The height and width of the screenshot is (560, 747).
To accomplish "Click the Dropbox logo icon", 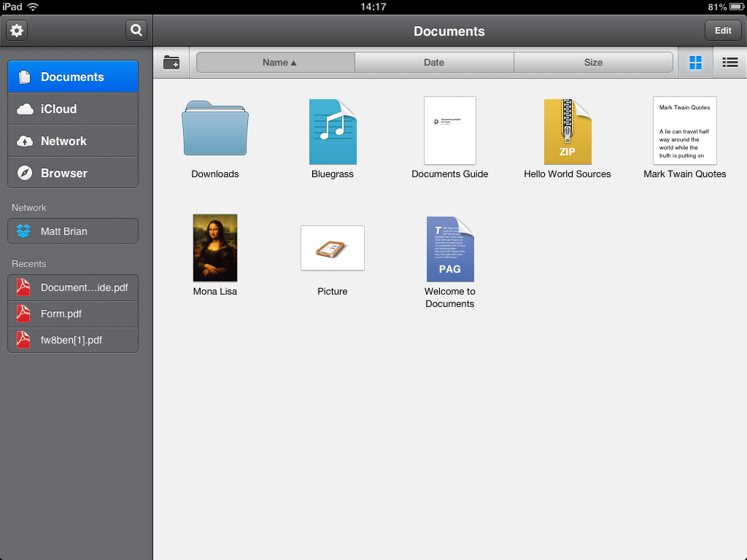I will point(23,231).
